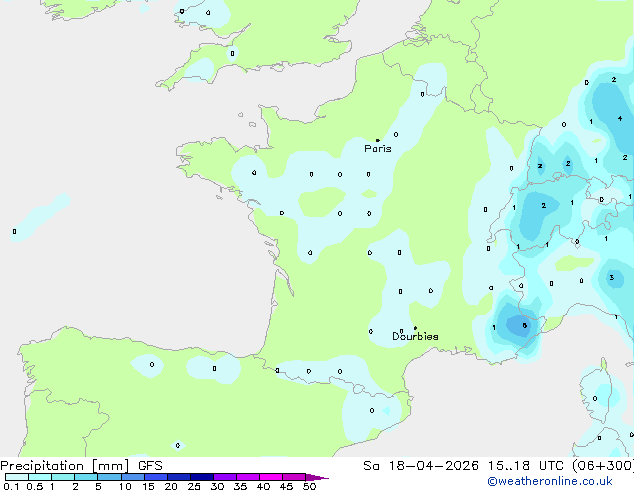Click the '6' precipitation value near Nice
Screen dimensions: 634x490
point(524,325)
